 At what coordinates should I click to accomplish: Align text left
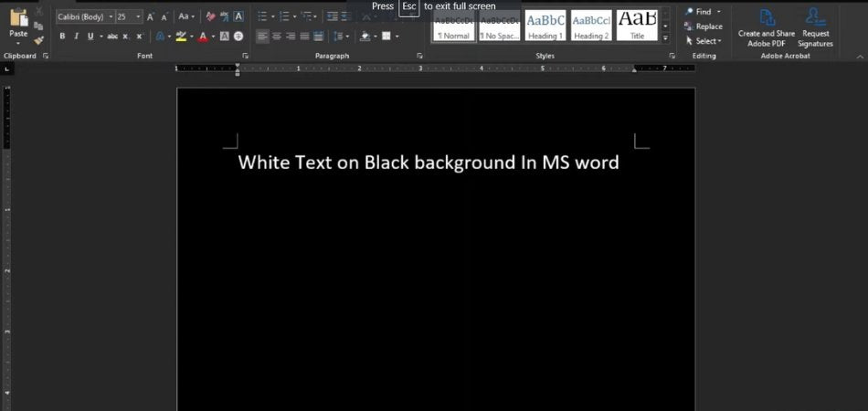(263, 37)
